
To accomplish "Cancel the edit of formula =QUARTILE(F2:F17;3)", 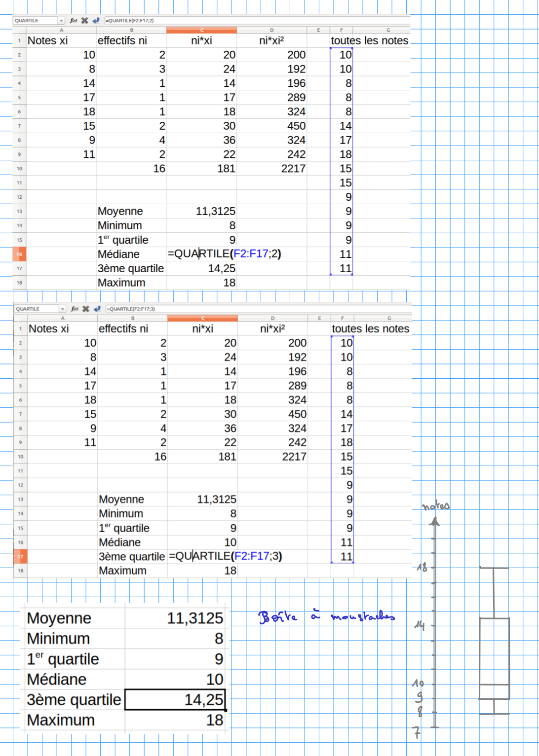I will tap(85, 309).
